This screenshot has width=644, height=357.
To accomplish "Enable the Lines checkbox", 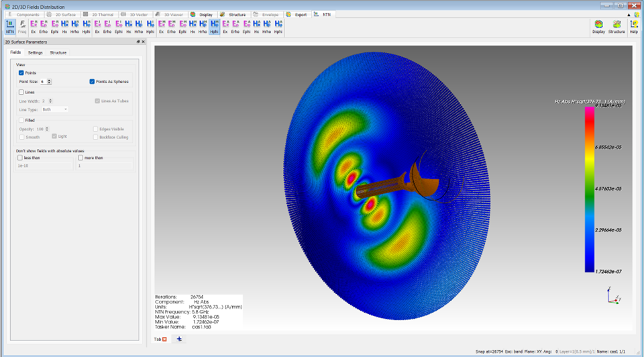I will click(x=21, y=92).
